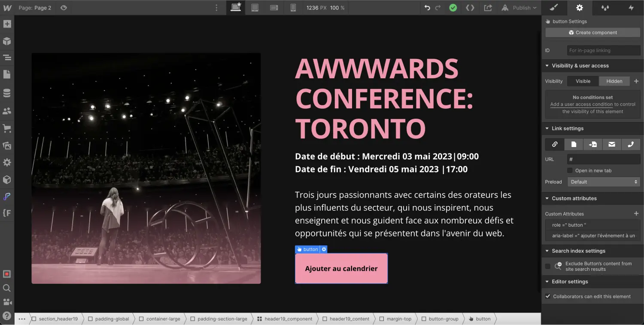Select the Phone link type

(x=631, y=144)
